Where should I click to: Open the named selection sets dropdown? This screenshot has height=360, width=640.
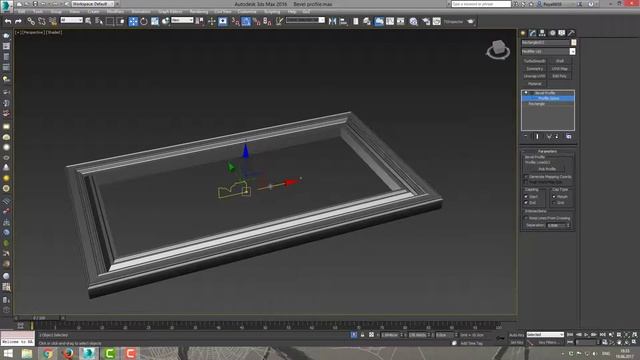pyautogui.click(x=305, y=20)
